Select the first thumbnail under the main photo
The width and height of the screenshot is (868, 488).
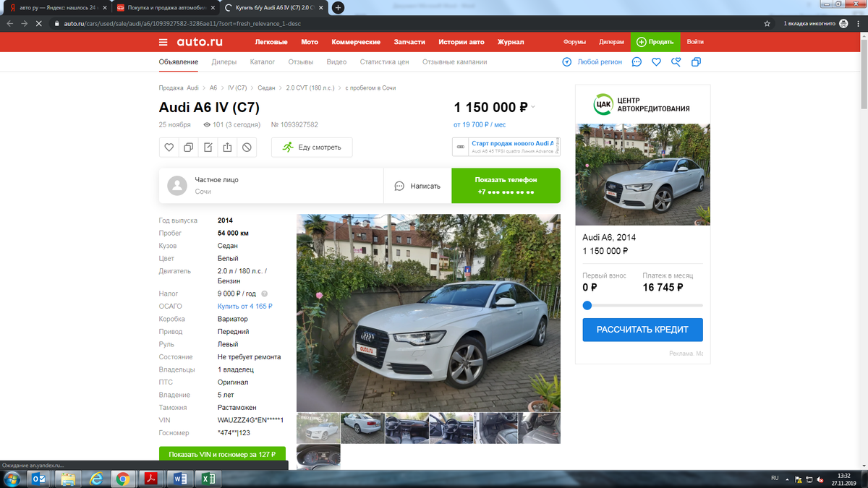[x=318, y=428]
